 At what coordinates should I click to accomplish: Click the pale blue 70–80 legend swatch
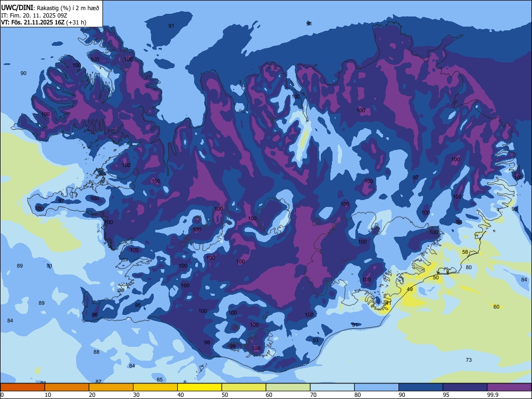(332, 387)
